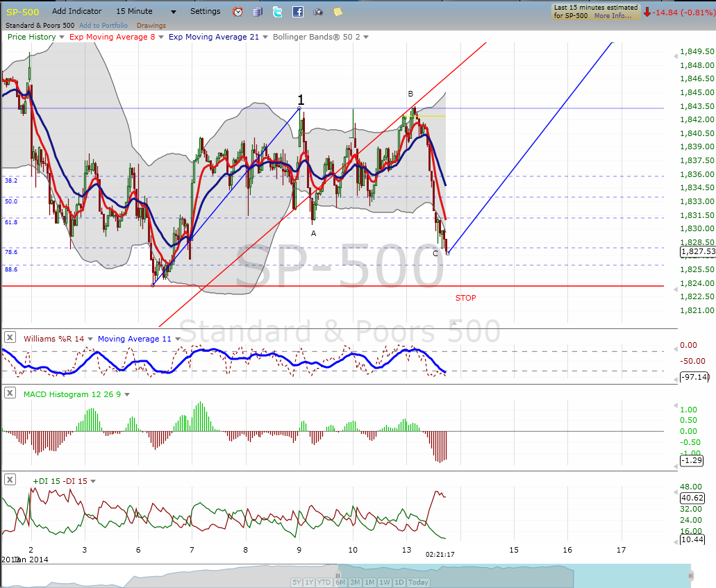Click the highlighted navigator range area

(515, 576)
